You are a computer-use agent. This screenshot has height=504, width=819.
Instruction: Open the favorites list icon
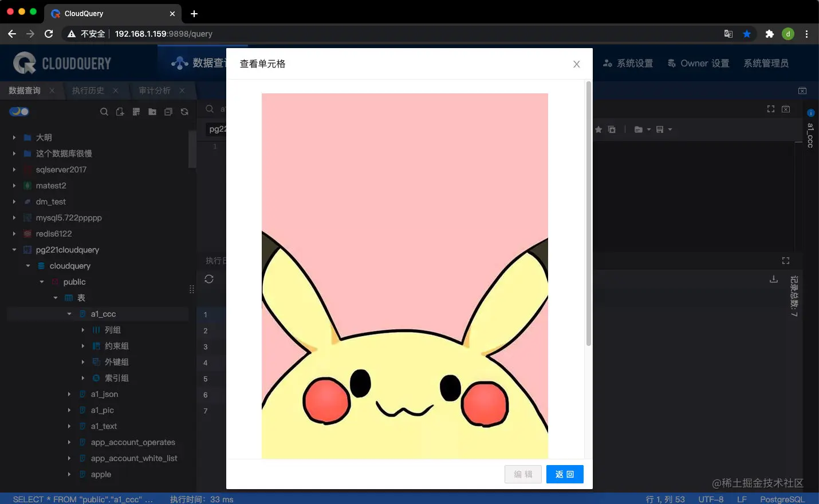click(x=612, y=129)
